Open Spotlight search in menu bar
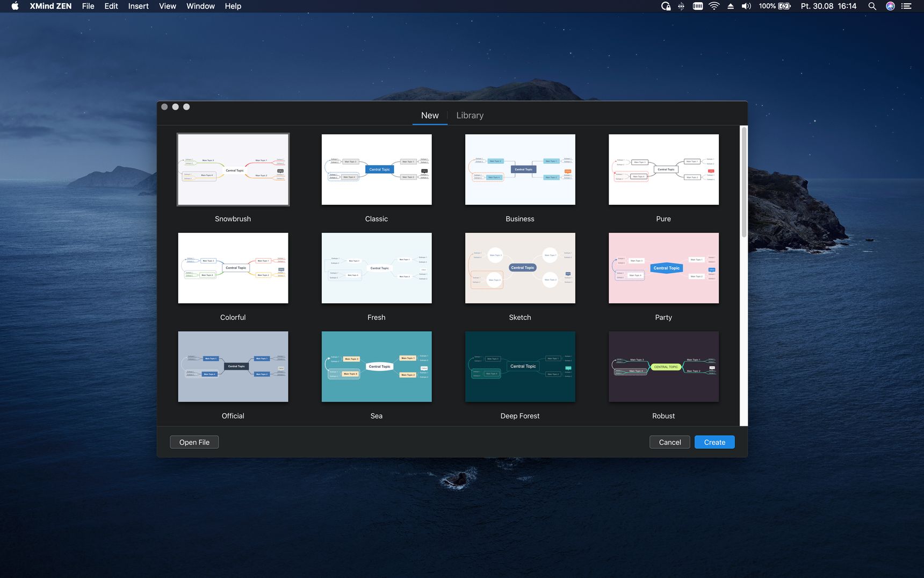924x578 pixels. click(x=872, y=6)
